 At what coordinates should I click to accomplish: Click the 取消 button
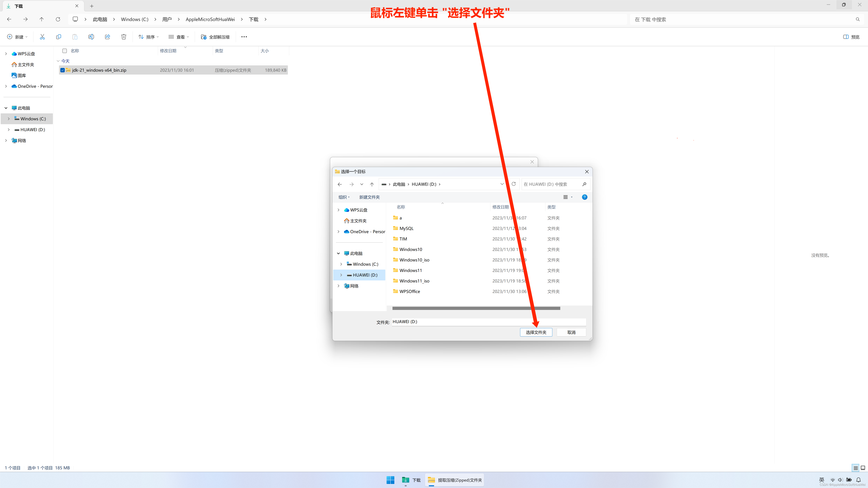571,332
